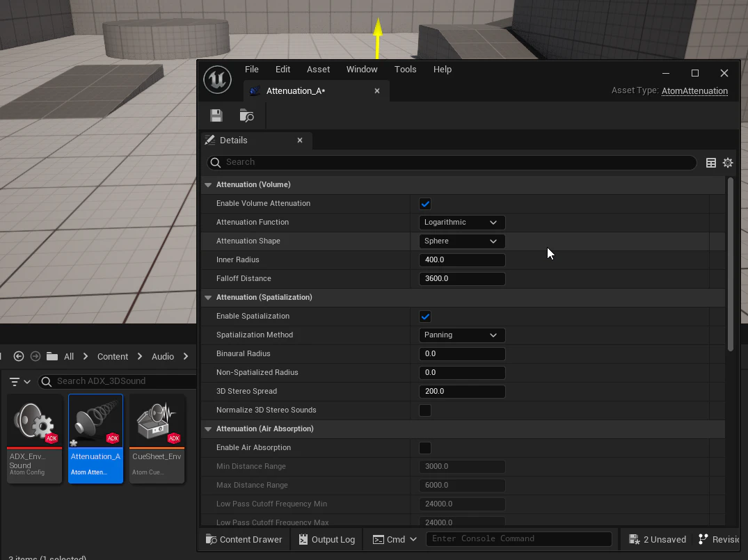Click the Details panel vertical scrollbar
The image size is (748, 560).
731,265
